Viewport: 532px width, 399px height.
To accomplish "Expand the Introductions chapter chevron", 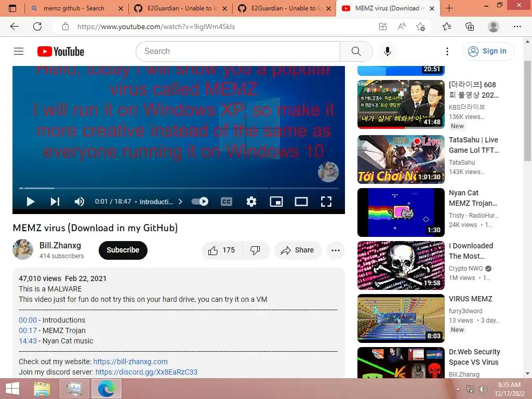I will (180, 202).
